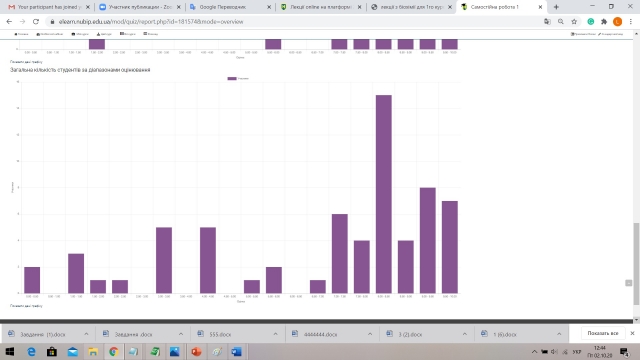
Task: Show hidden system tray icons
Action: [534, 352]
